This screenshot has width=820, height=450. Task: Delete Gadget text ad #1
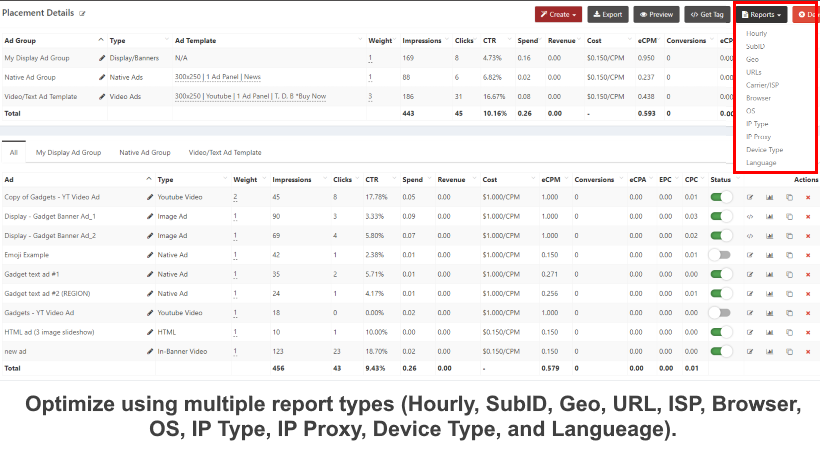(x=808, y=275)
